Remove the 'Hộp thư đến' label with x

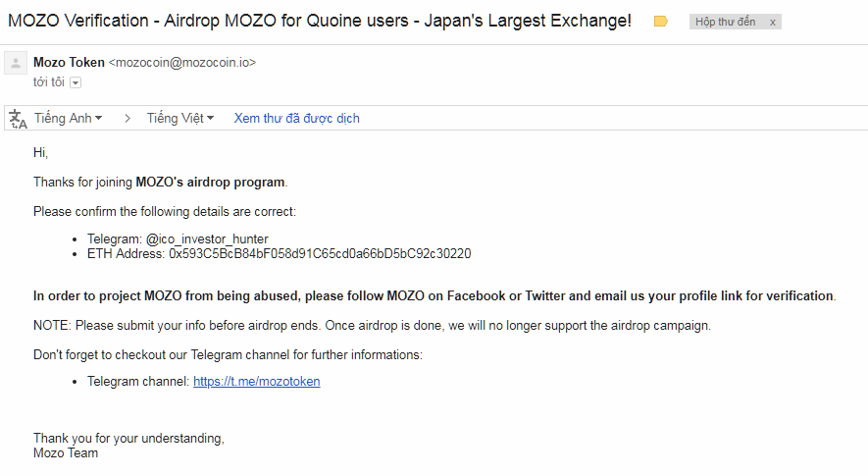click(772, 22)
